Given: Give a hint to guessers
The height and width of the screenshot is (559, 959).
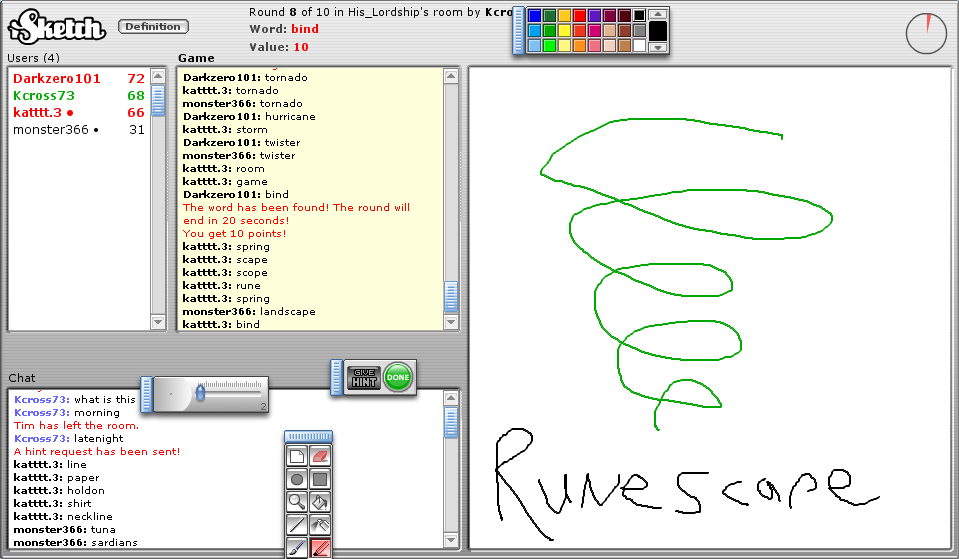Looking at the screenshot, I should pos(364,377).
